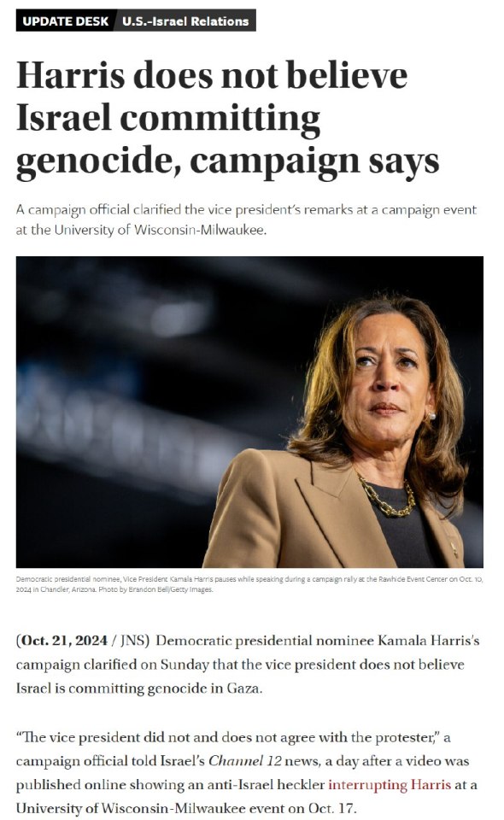This screenshot has height=820, width=504.
Task: Click the word 'genocide' in the headline
Action: (94, 161)
